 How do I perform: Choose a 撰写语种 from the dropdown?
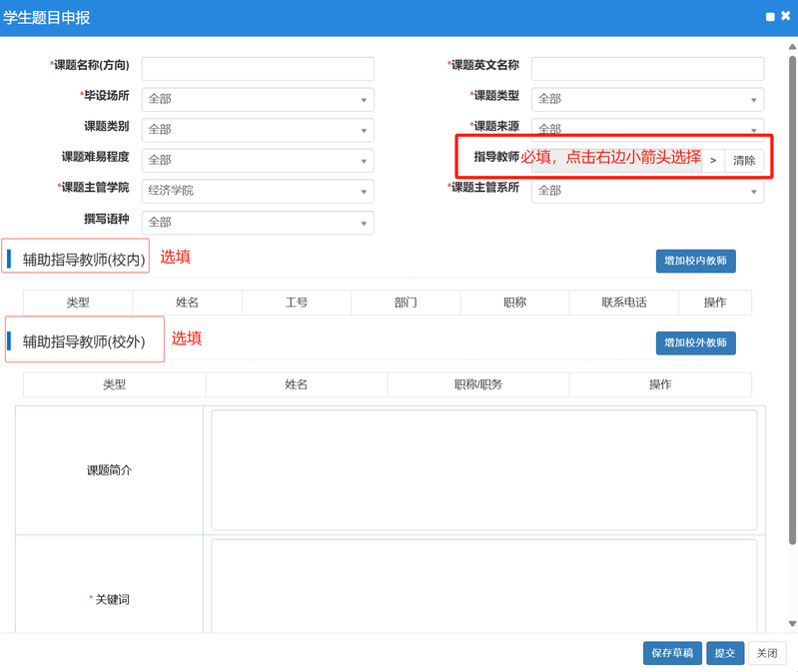point(258,222)
